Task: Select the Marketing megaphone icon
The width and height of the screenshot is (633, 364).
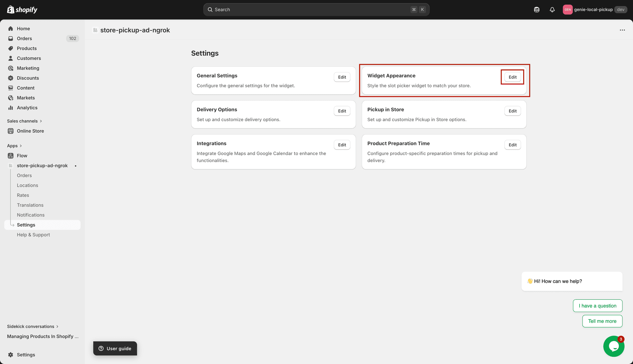Action: [11, 68]
